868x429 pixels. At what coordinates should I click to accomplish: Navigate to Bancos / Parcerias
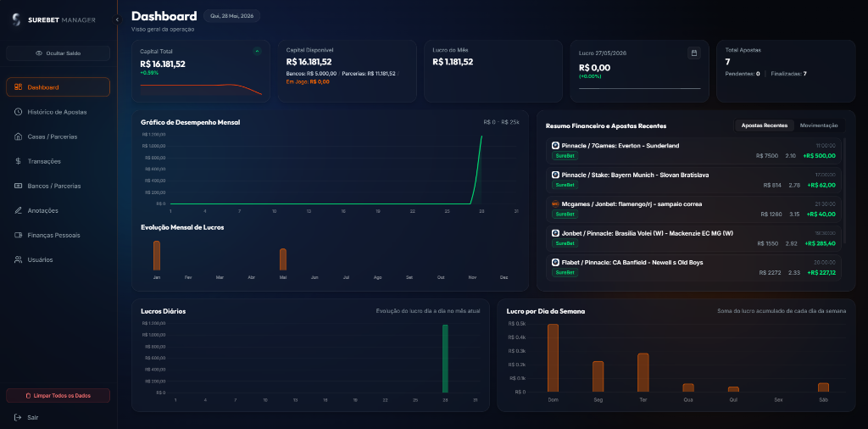(x=58, y=186)
